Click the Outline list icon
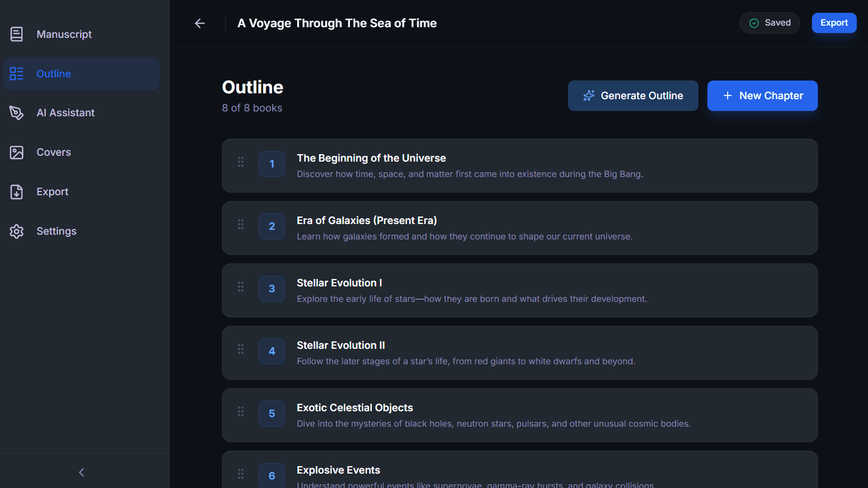The width and height of the screenshot is (868, 488). 17,74
